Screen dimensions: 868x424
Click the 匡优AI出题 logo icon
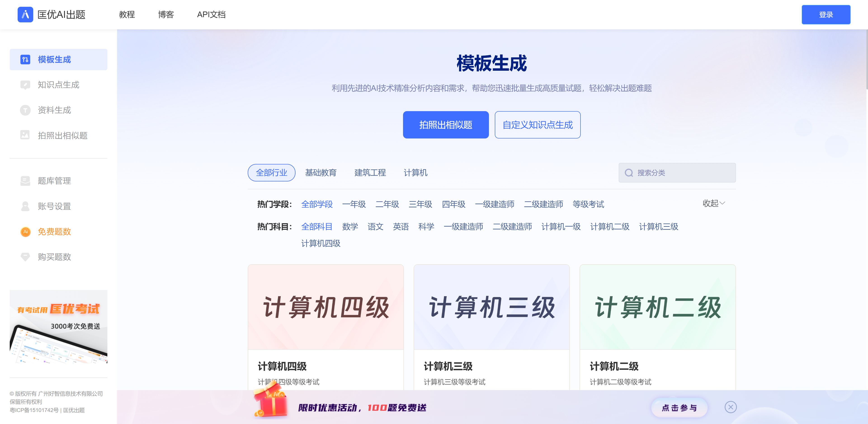(25, 14)
